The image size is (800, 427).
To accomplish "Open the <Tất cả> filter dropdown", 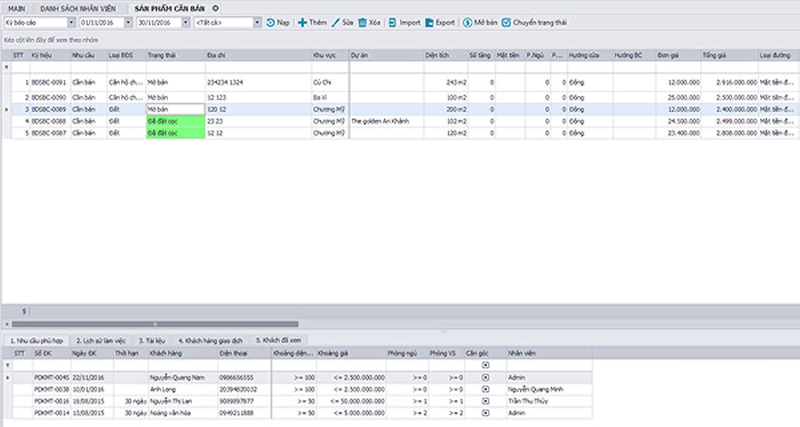I will 257,22.
